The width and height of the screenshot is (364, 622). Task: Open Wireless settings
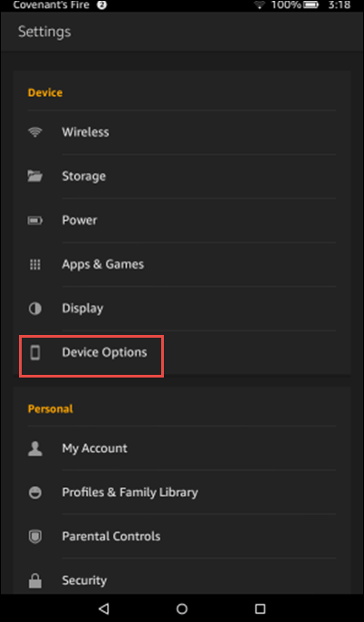182,132
